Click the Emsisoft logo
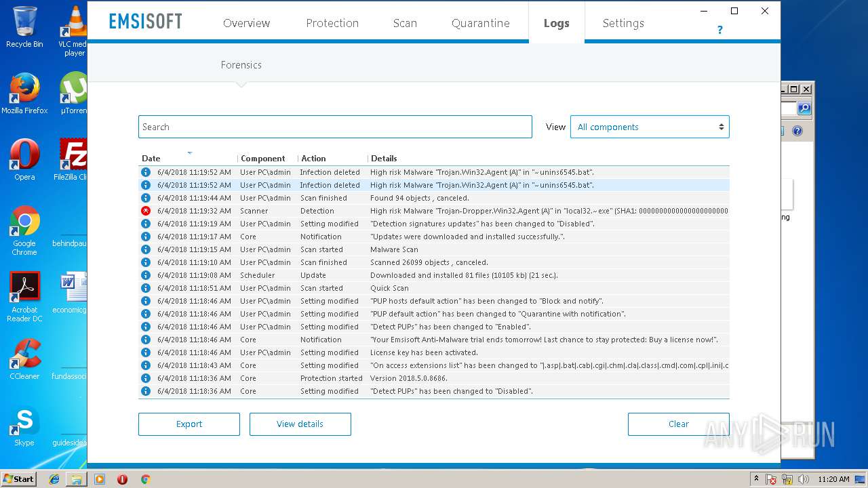Image resolution: width=868 pixels, height=488 pixels. pos(146,21)
